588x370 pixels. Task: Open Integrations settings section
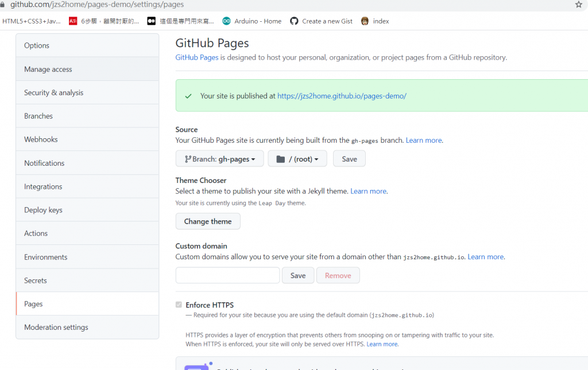point(87,186)
